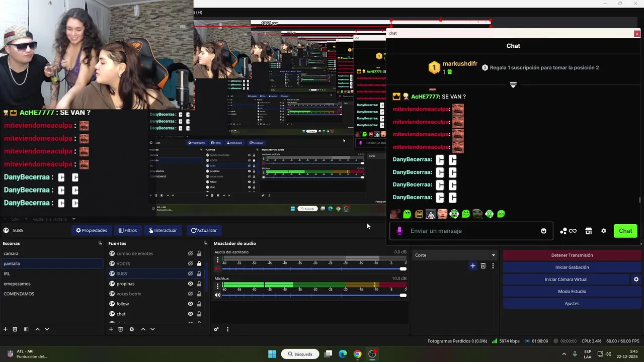Select the follow source row
The height and width of the screenshot is (362, 644).
tap(155, 304)
